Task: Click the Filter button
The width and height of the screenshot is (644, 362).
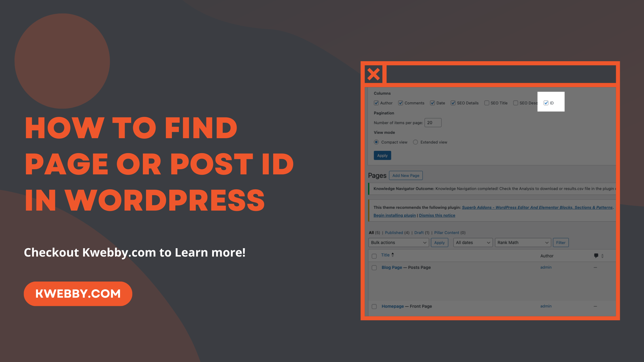Action: pyautogui.click(x=561, y=242)
